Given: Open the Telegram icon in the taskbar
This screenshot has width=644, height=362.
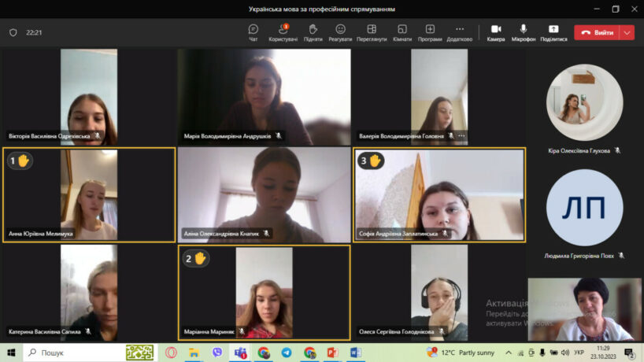Looking at the screenshot, I should pos(286,353).
